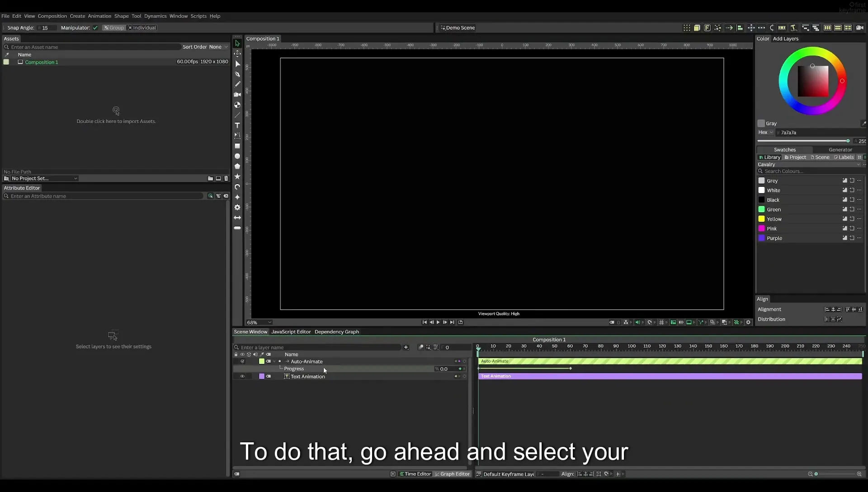This screenshot has height=492, width=868.
Task: Open the Generator tab in Color panel
Action: 840,150
